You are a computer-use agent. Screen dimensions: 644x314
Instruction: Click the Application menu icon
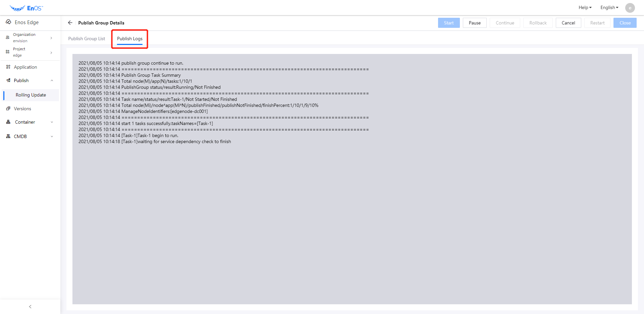tap(8, 67)
